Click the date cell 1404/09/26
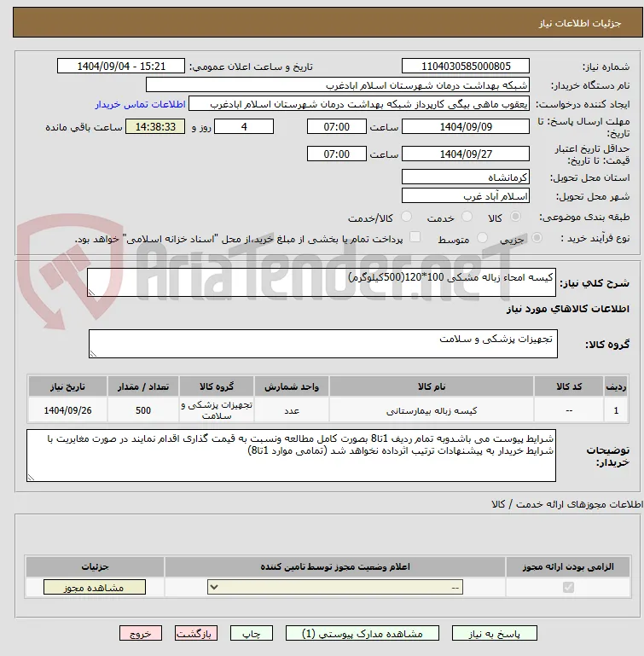Screen dimensions: 644x656 click(67, 410)
